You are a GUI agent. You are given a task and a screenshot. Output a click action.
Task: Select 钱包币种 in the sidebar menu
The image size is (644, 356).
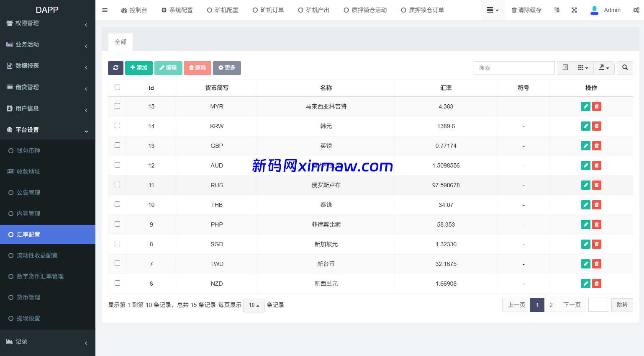(28, 151)
